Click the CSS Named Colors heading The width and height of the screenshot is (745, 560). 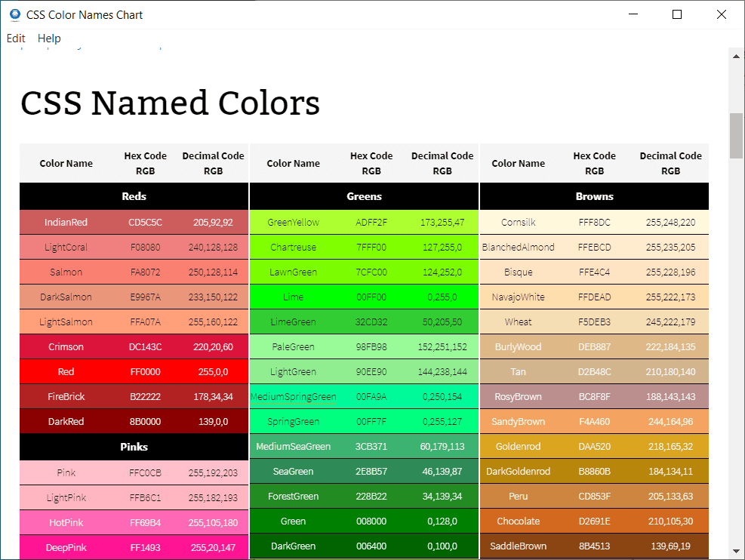coord(170,103)
